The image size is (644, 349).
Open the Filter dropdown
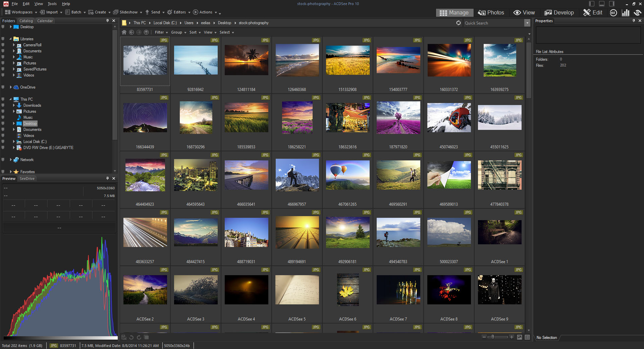coord(161,32)
